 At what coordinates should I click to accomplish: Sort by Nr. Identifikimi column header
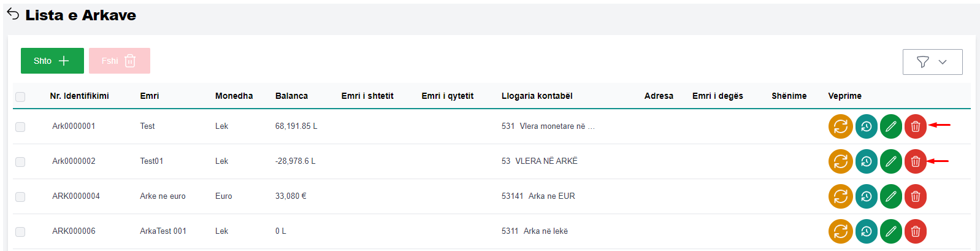(79, 96)
